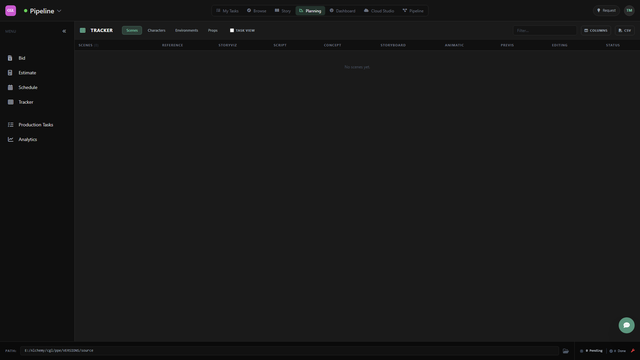
Task: Click the open-folder icon beside path
Action: [x=565, y=351]
